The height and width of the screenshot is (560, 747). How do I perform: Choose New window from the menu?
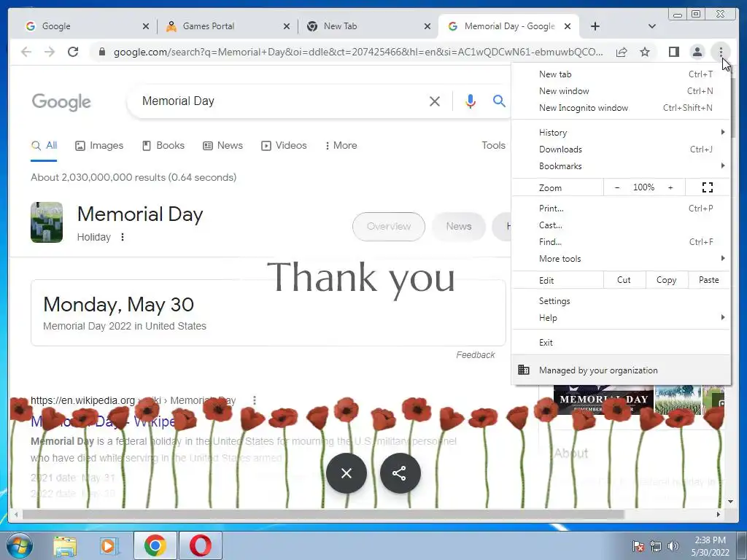pos(620,91)
